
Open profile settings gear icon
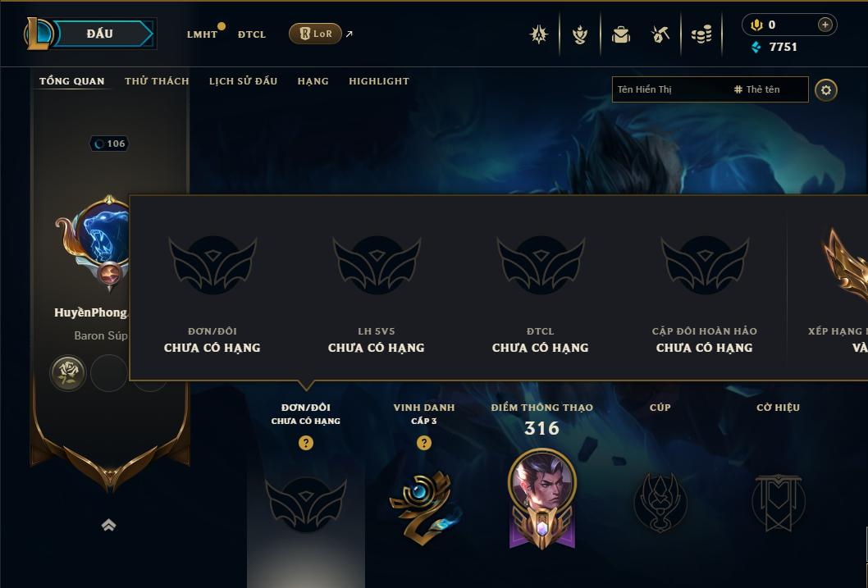point(826,89)
